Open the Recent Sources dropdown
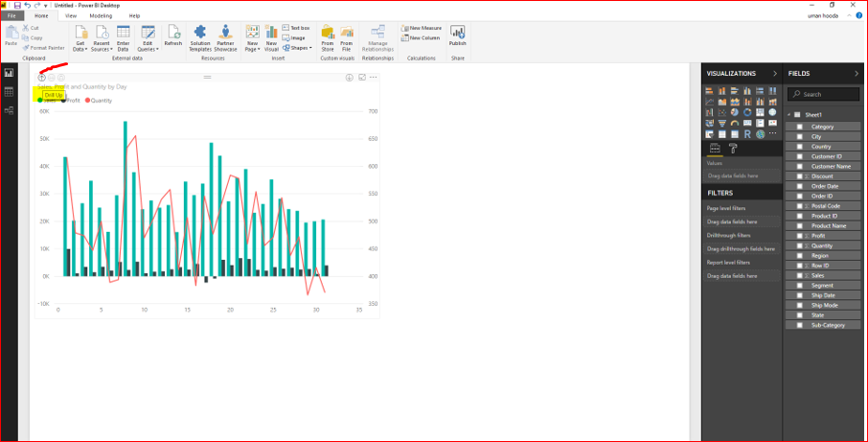868x442 pixels. pos(102,38)
